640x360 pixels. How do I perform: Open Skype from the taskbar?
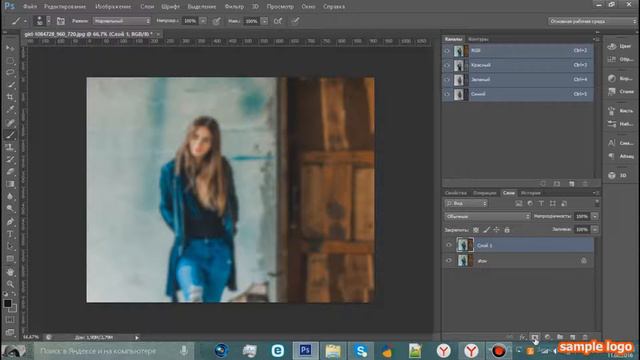pyautogui.click(x=361, y=351)
